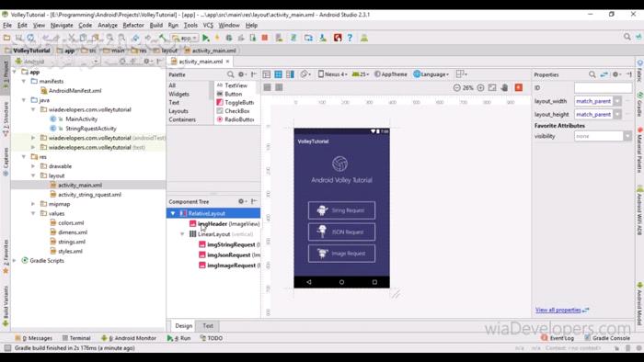Viewport: 644px width, 362px height.
Task: Search the Palette with the magnifier icon
Action: [x=230, y=74]
